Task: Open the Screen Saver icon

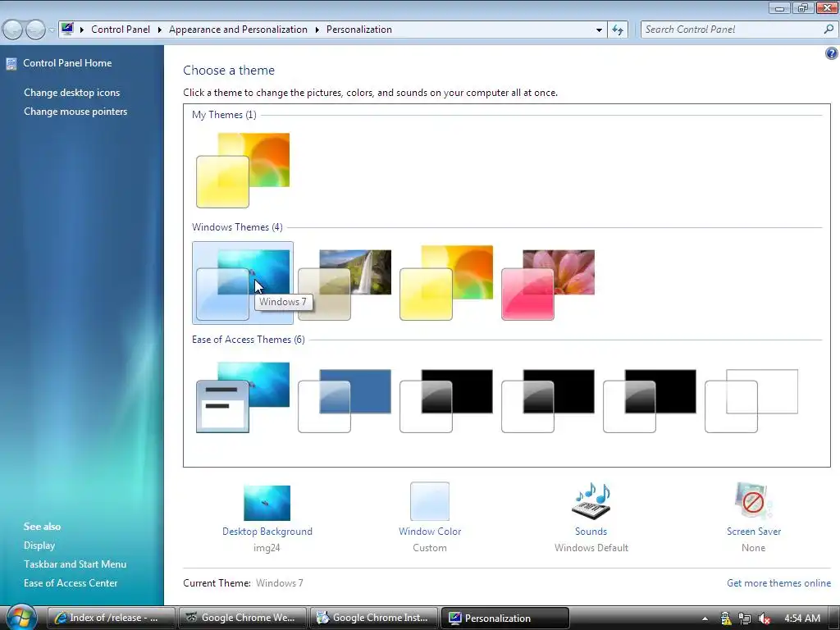Action: point(753,501)
